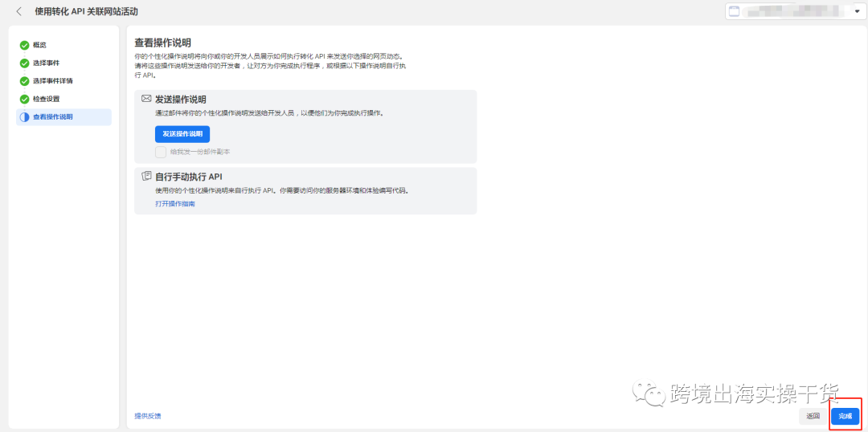The width and height of the screenshot is (868, 432).
Task: Click the half-filled progress icon beside 查看操作说明
Action: 24,117
